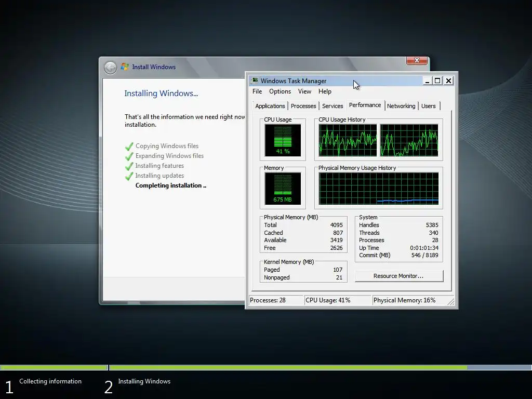The width and height of the screenshot is (532, 399).
Task: Click the Windows Task Manager title text
Action: (x=294, y=81)
